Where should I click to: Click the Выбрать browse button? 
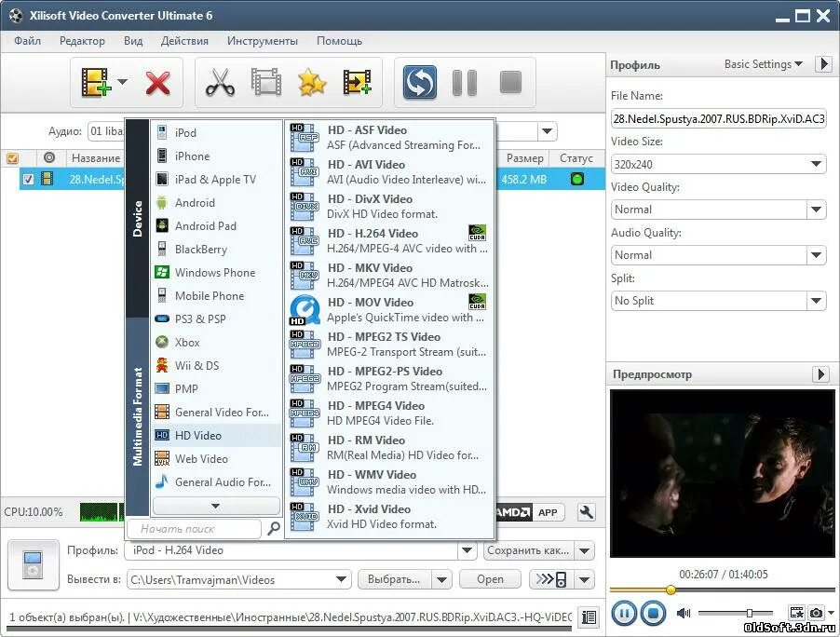[x=394, y=579]
